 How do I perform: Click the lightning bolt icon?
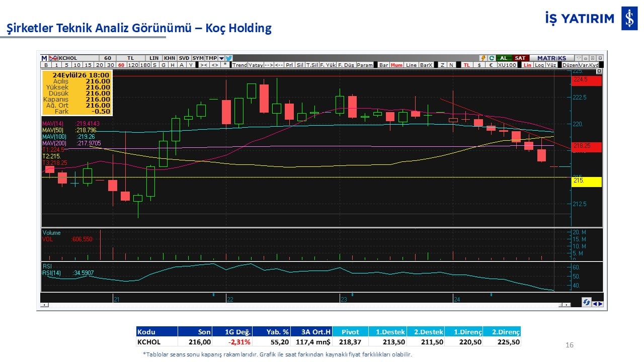coord(484,58)
